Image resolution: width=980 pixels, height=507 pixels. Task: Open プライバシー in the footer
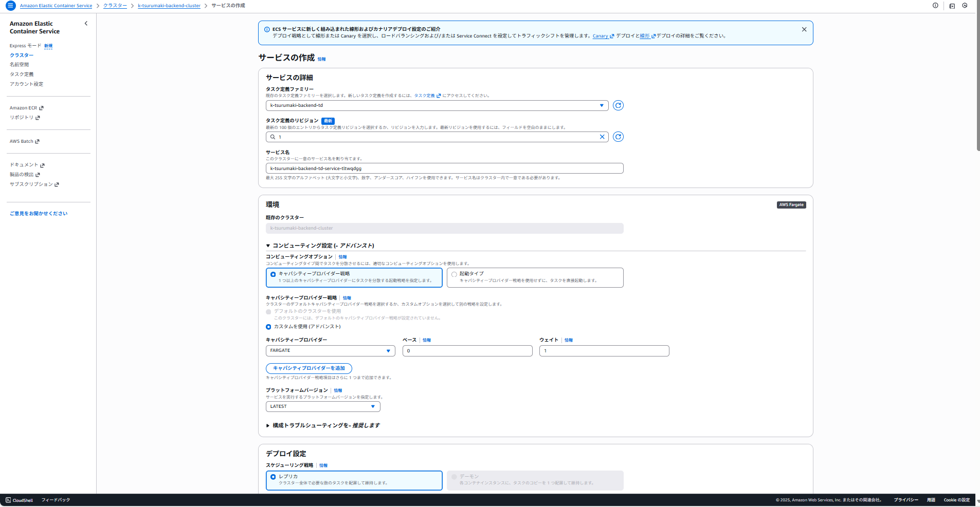[x=906, y=500]
